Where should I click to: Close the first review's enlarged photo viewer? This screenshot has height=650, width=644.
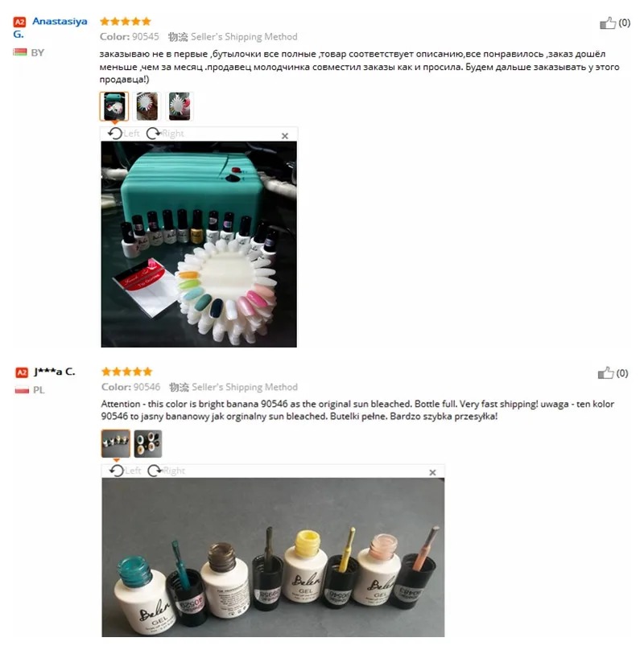[285, 136]
